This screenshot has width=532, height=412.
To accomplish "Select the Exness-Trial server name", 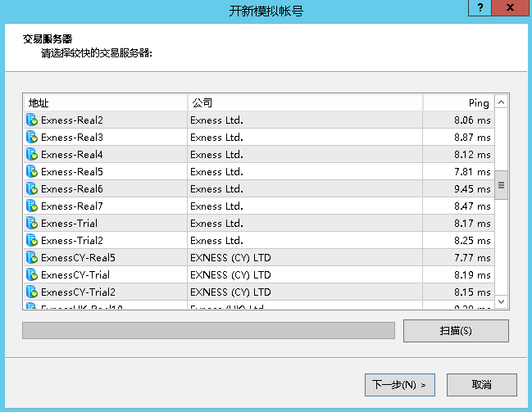I will coord(69,224).
